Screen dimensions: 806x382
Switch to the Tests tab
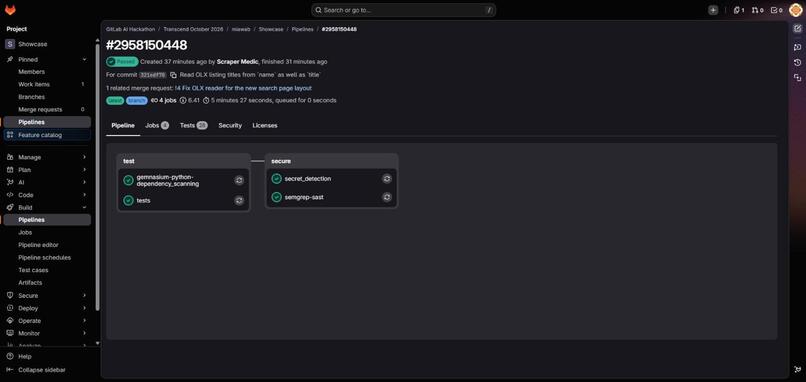point(194,125)
